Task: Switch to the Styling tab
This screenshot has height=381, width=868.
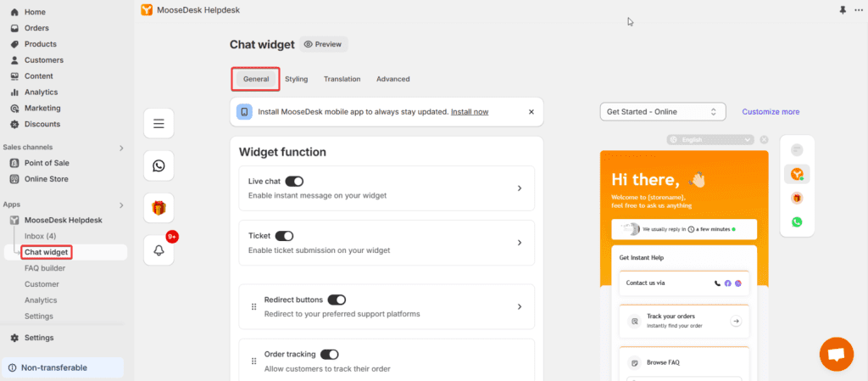Action: coord(296,79)
